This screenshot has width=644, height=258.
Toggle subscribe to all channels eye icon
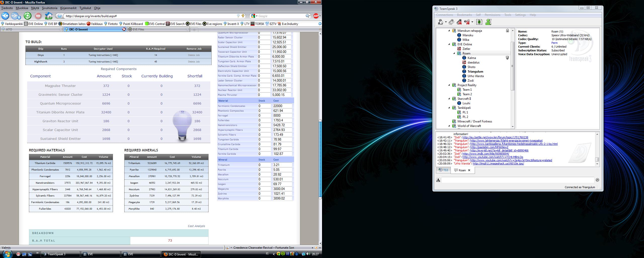pos(479,22)
